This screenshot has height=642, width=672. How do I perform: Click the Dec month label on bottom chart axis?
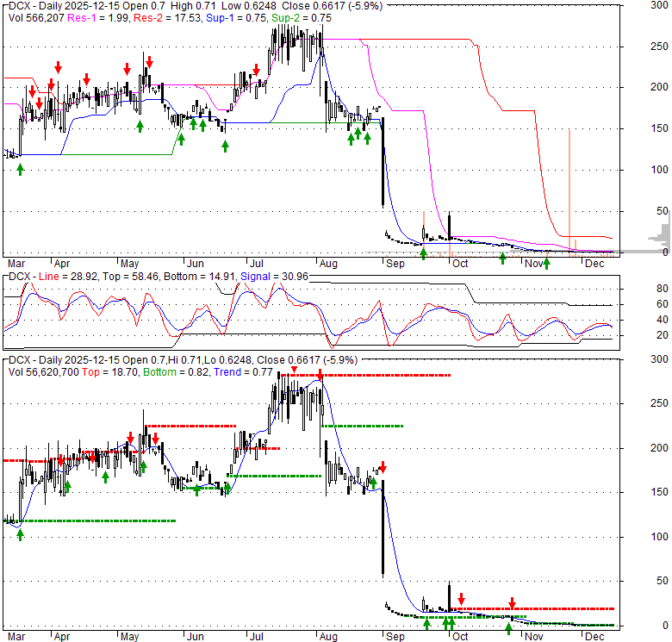tap(593, 637)
